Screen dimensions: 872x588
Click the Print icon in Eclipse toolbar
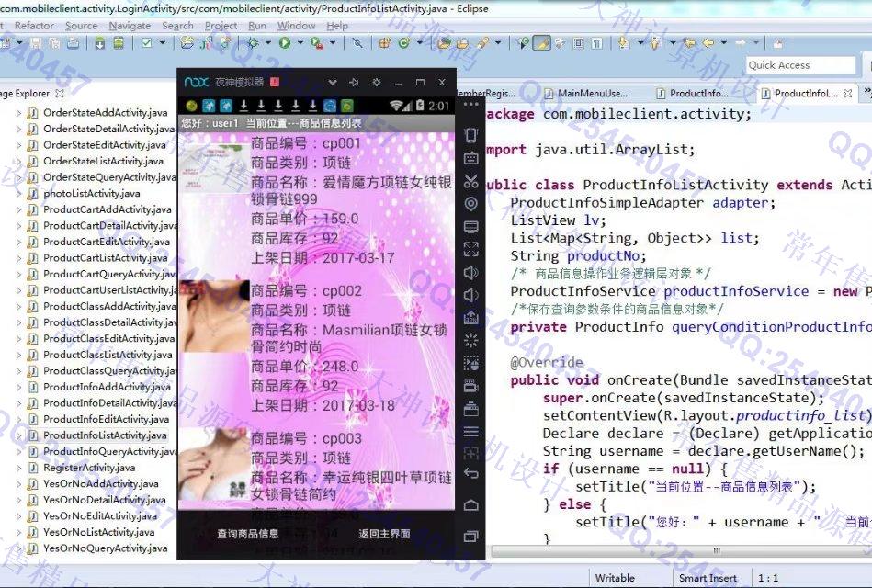click(74, 43)
